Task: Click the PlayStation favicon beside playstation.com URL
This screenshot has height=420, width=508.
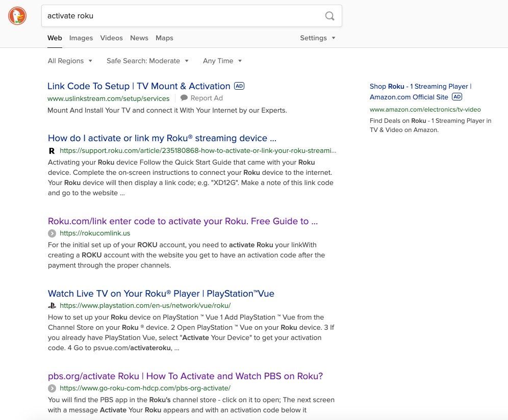Action: (x=52, y=305)
